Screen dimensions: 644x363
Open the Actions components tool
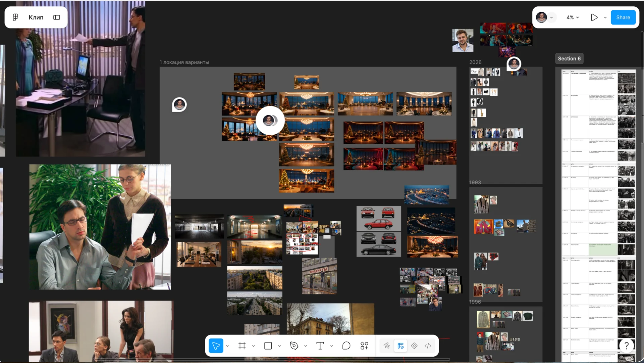coord(365,346)
